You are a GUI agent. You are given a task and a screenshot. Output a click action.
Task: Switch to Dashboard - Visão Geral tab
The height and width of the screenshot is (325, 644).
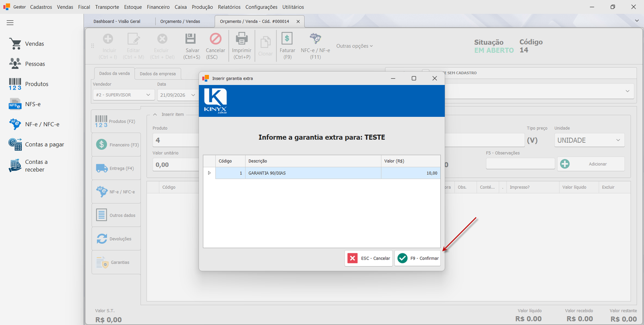tap(117, 21)
